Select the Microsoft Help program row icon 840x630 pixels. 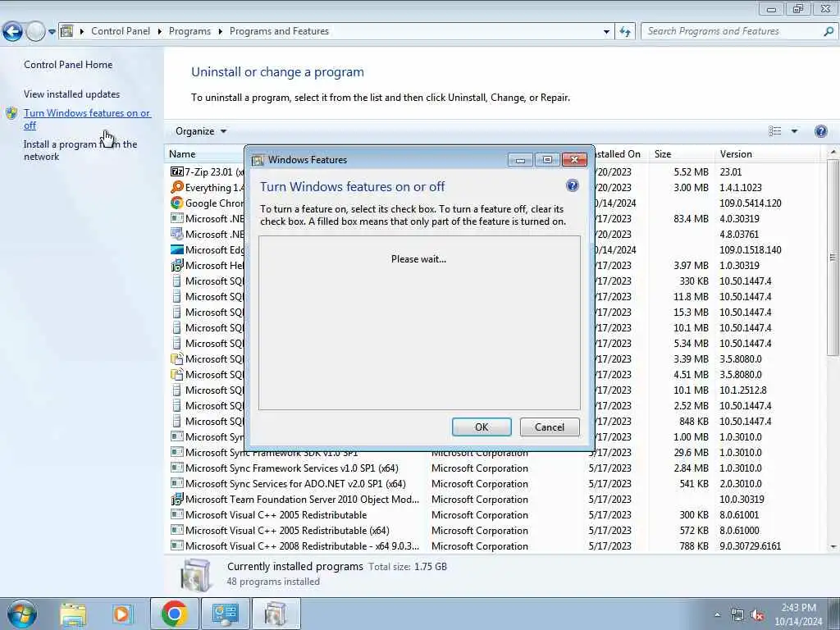pos(177,265)
